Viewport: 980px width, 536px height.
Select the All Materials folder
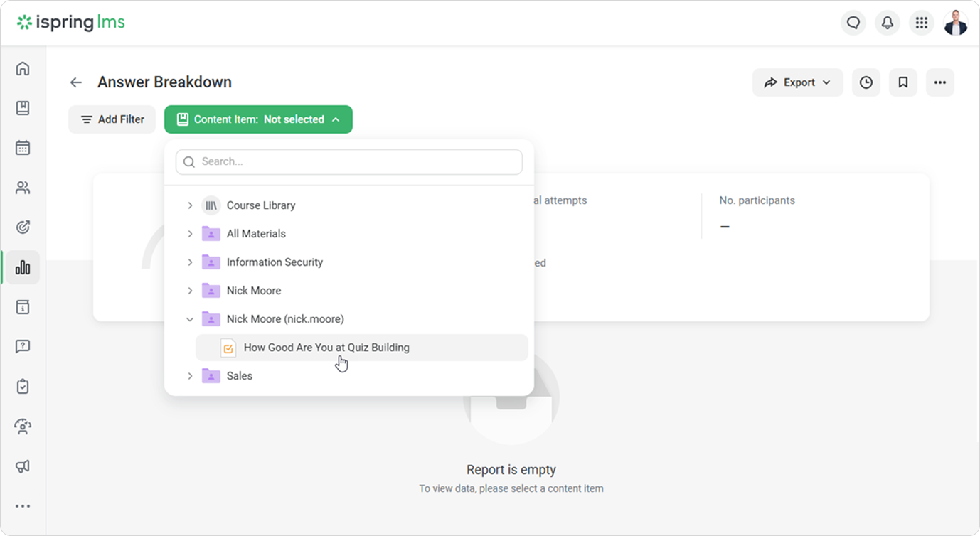[x=255, y=234]
